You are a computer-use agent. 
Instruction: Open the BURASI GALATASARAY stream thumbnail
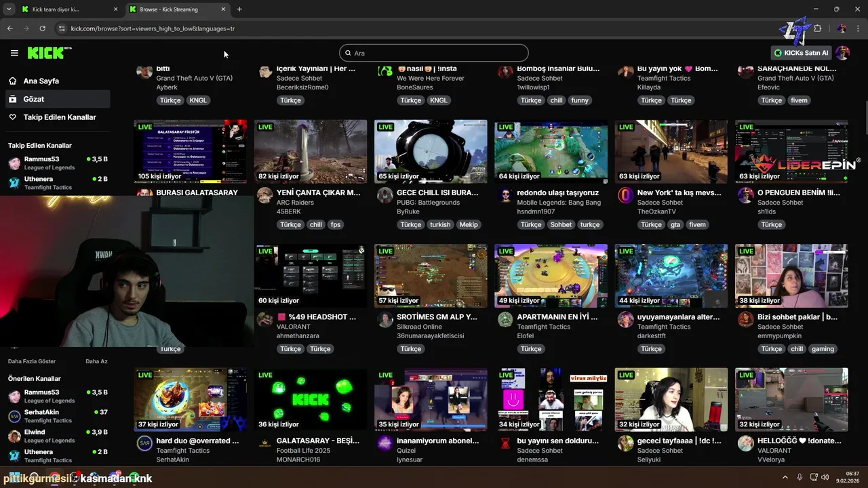click(190, 152)
